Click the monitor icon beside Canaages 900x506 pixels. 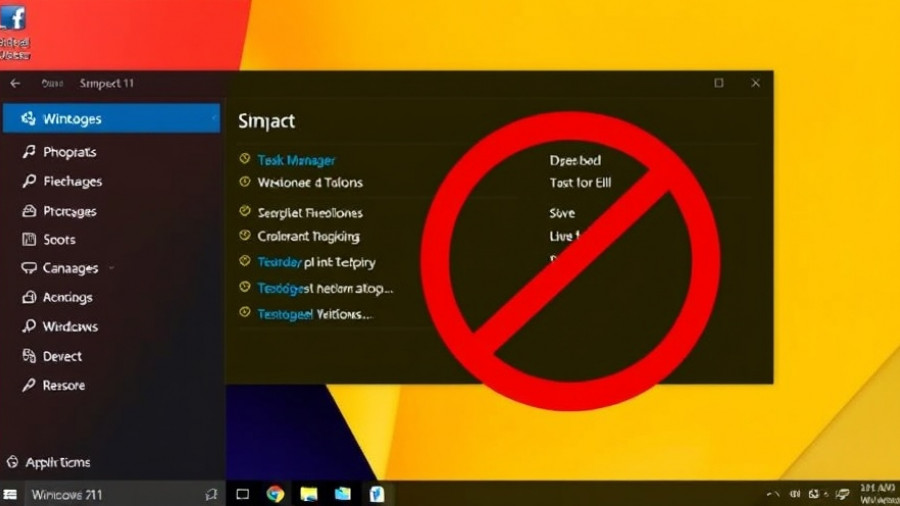coord(29,268)
